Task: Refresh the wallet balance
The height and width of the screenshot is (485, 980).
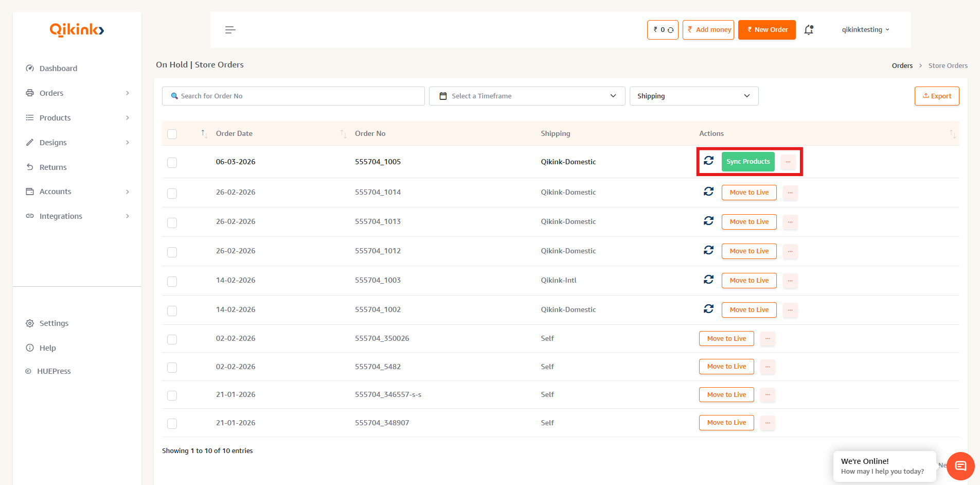Action: (670, 29)
